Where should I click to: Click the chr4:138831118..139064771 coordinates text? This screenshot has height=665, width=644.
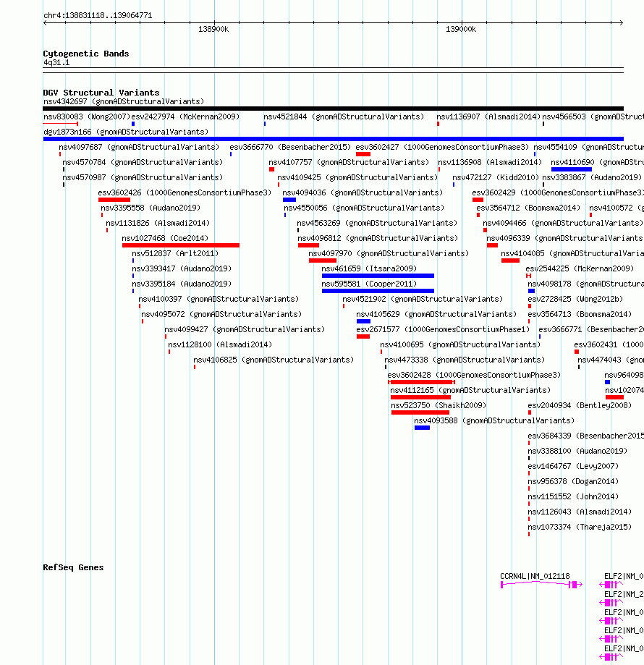tap(98, 16)
